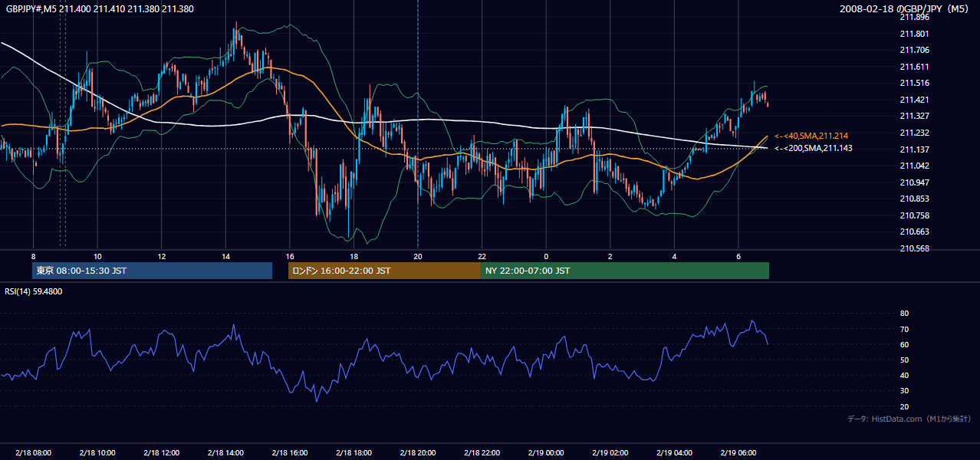Click hour tick 22 on price chart axis
980x460 pixels.
click(x=482, y=256)
